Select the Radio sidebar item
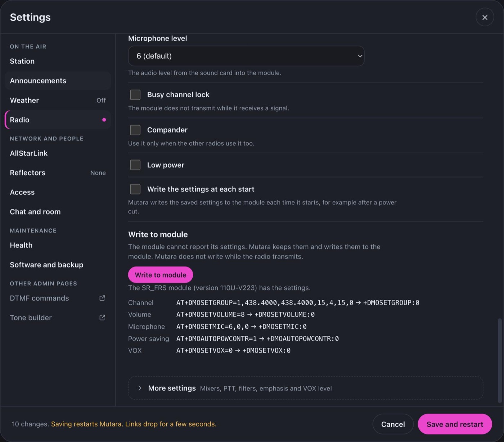This screenshot has height=442, width=504. (58, 119)
